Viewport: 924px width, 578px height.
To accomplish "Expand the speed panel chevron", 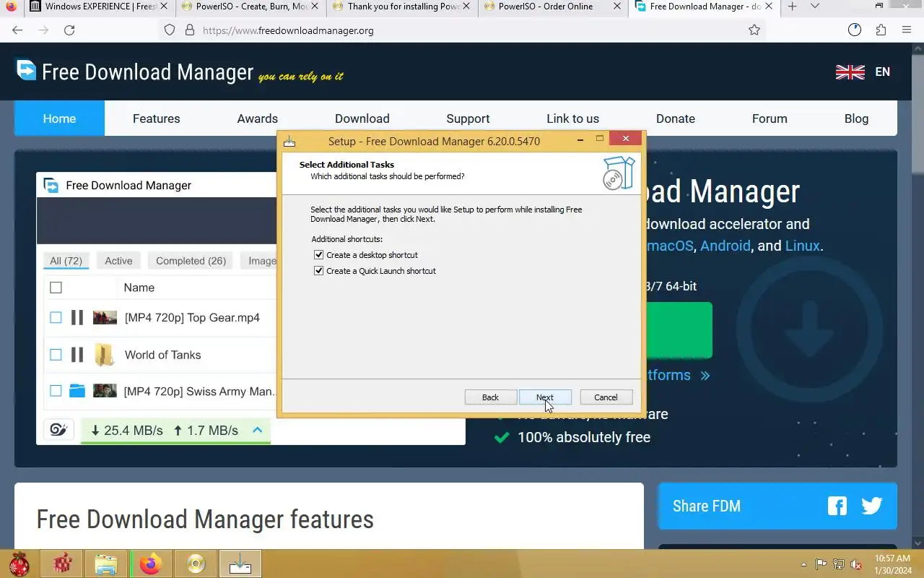I will pyautogui.click(x=257, y=430).
